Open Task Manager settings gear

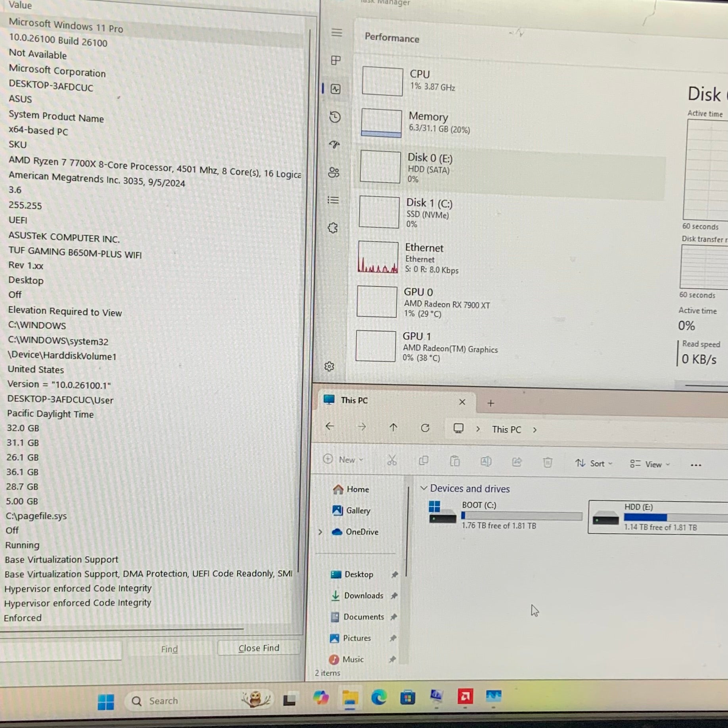pyautogui.click(x=329, y=366)
